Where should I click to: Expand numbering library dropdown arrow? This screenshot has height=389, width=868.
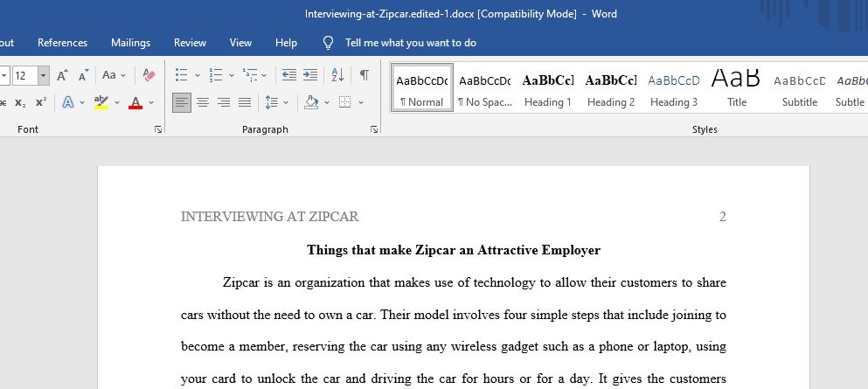[231, 74]
